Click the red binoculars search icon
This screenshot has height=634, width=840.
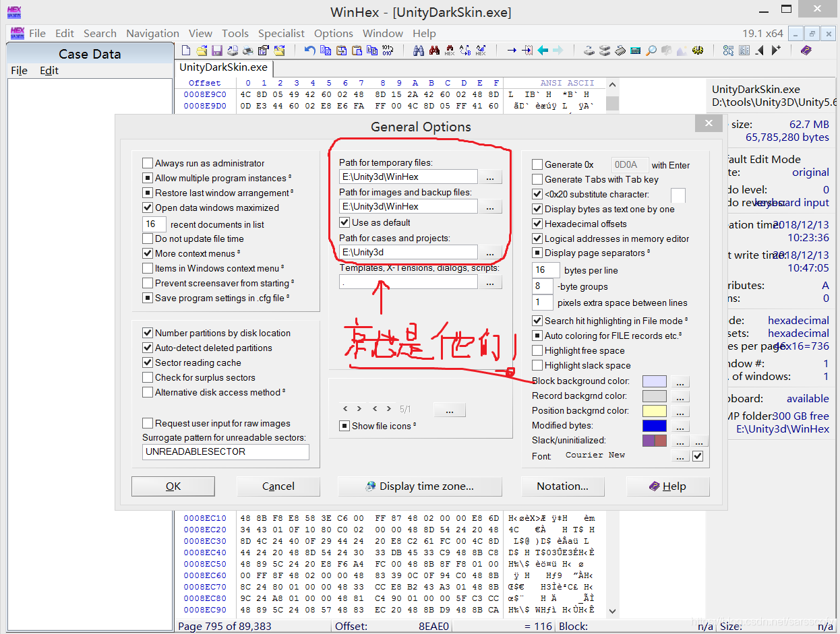[x=434, y=51]
